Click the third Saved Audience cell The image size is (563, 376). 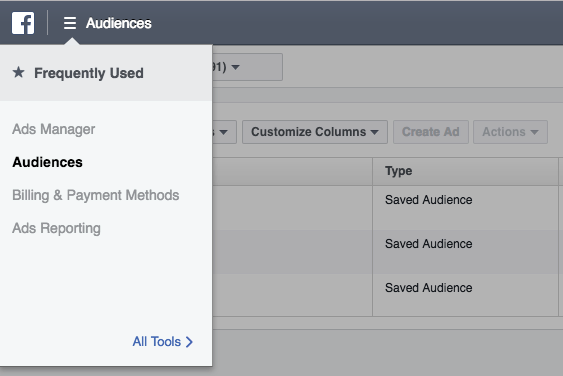[465, 295]
